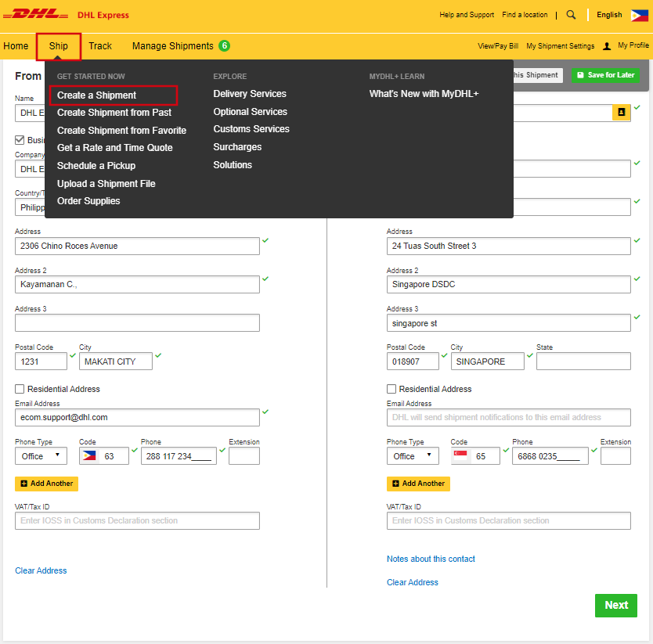Click receiver Postal Code field 018907
Viewport: 653px width, 644px height.
coord(413,362)
